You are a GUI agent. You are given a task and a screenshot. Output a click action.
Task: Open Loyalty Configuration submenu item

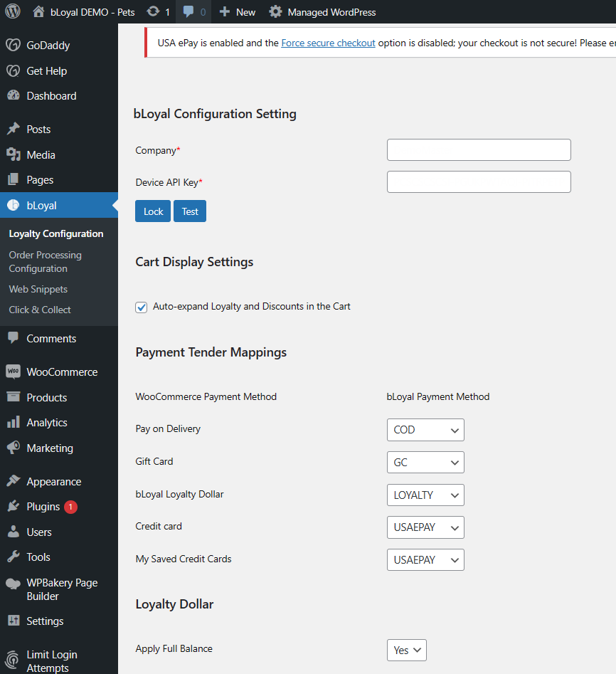[56, 233]
